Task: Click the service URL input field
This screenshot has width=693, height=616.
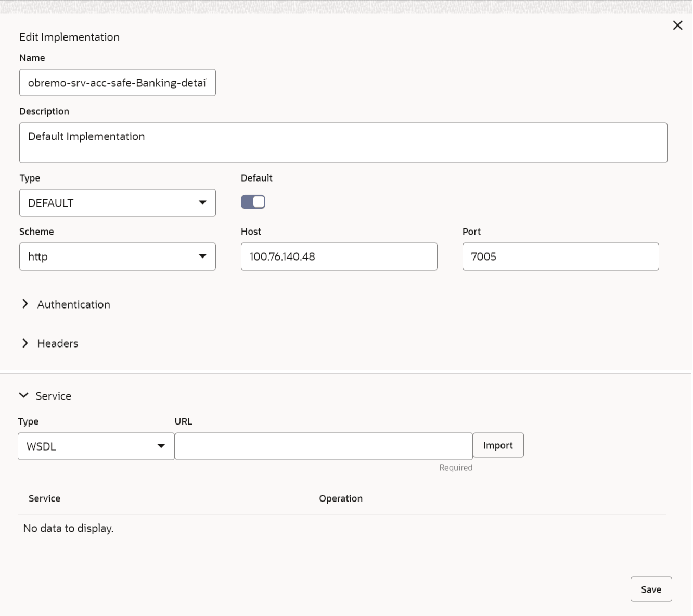Action: [324, 446]
